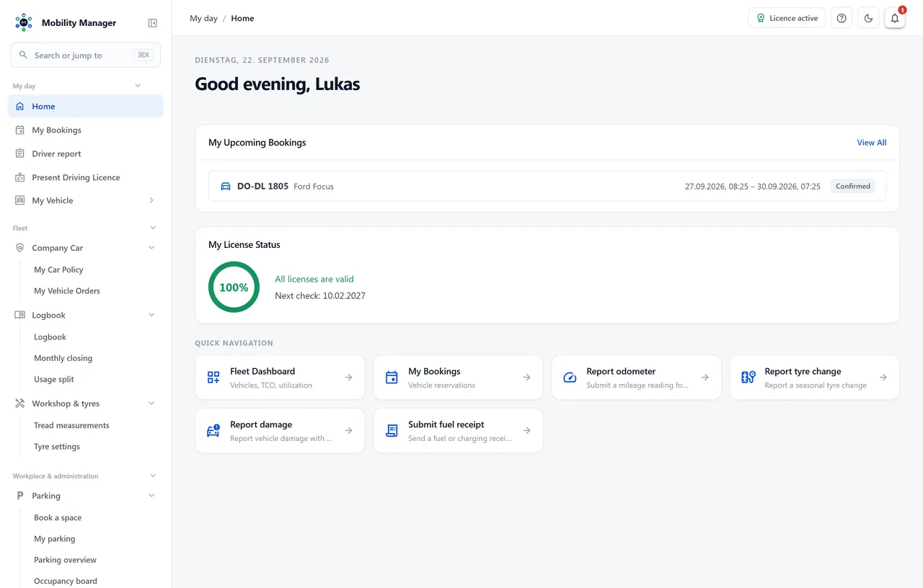Expand the My Vehicle submenu

pos(151,200)
